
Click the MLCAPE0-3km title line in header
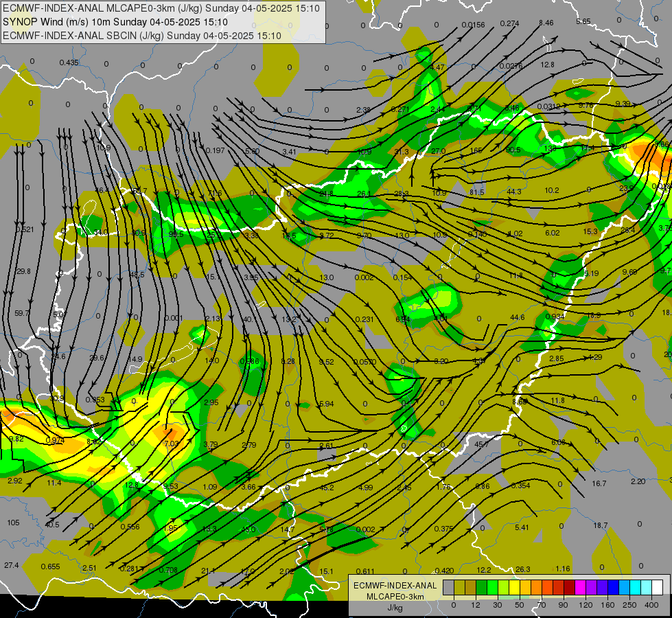(161, 8)
